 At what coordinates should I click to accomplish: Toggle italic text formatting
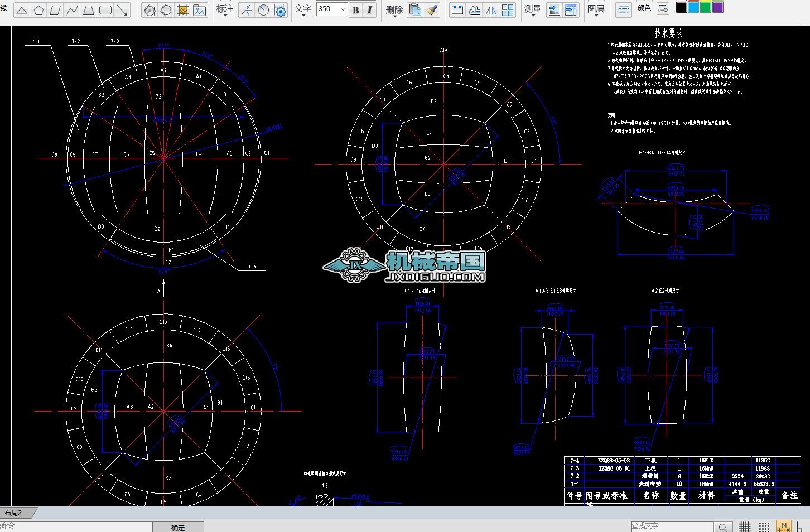pyautogui.click(x=369, y=10)
